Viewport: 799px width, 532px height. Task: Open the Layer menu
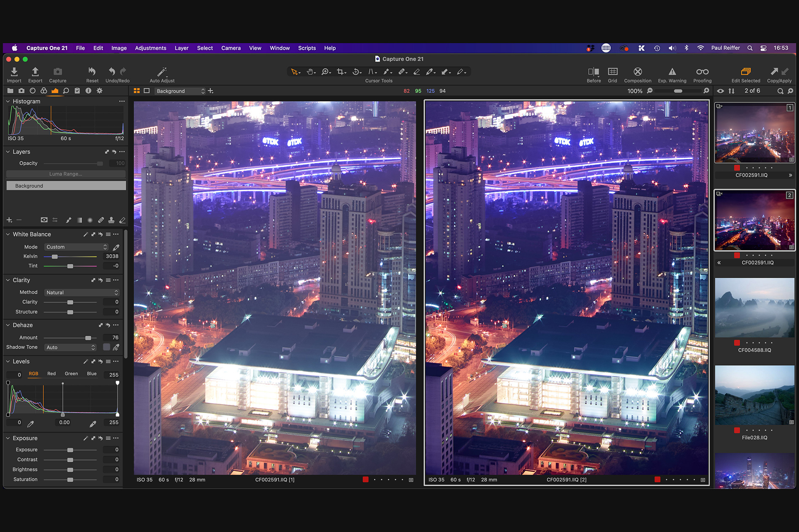tap(182, 48)
